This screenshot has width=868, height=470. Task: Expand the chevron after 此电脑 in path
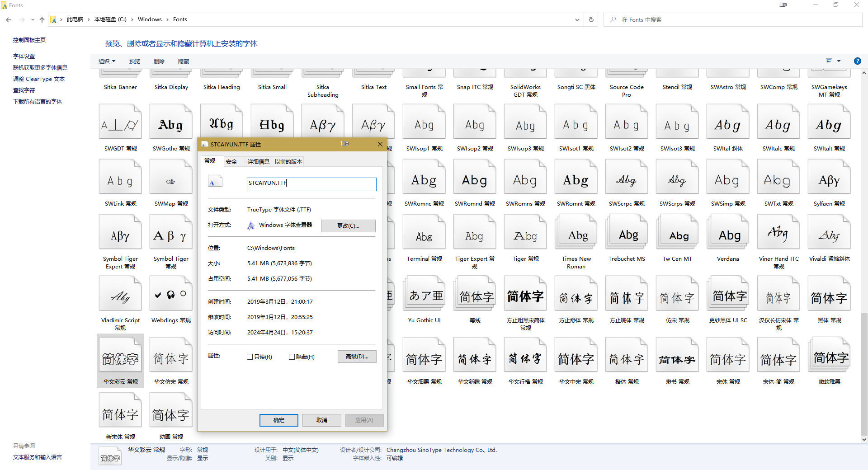click(89, 19)
